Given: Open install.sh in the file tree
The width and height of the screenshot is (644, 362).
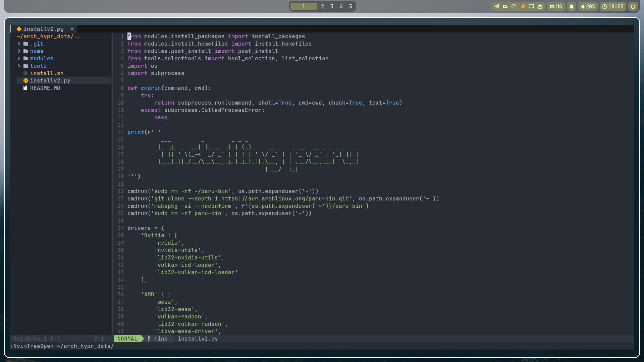Looking at the screenshot, I should 47,73.
